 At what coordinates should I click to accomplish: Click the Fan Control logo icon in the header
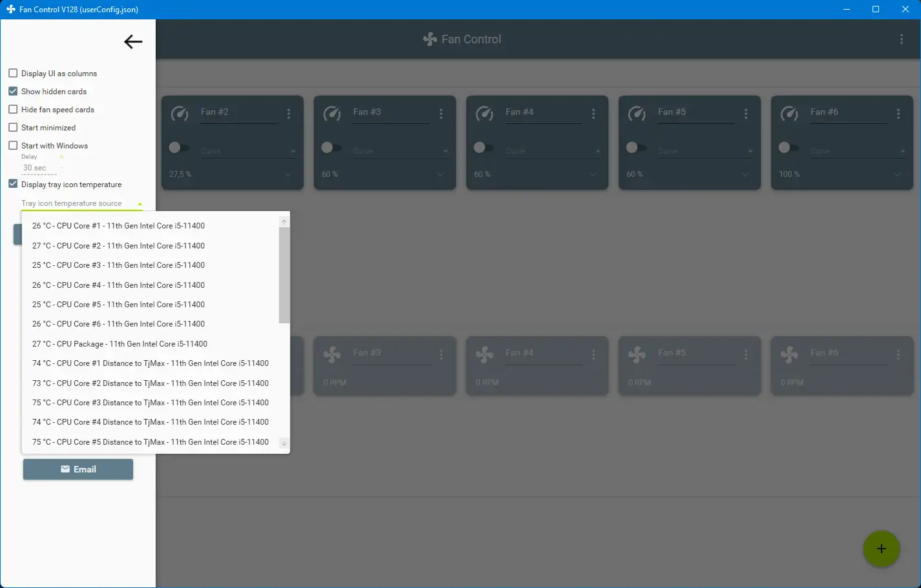coord(430,39)
